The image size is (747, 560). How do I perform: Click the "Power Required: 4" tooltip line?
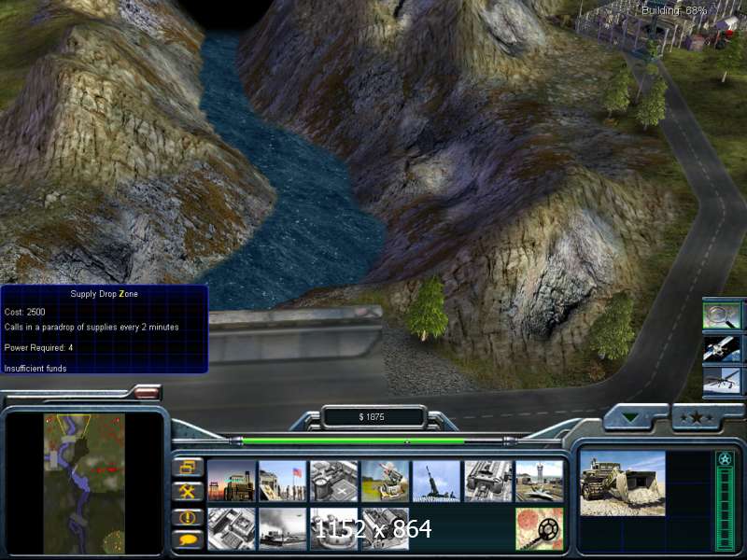pyautogui.click(x=38, y=347)
